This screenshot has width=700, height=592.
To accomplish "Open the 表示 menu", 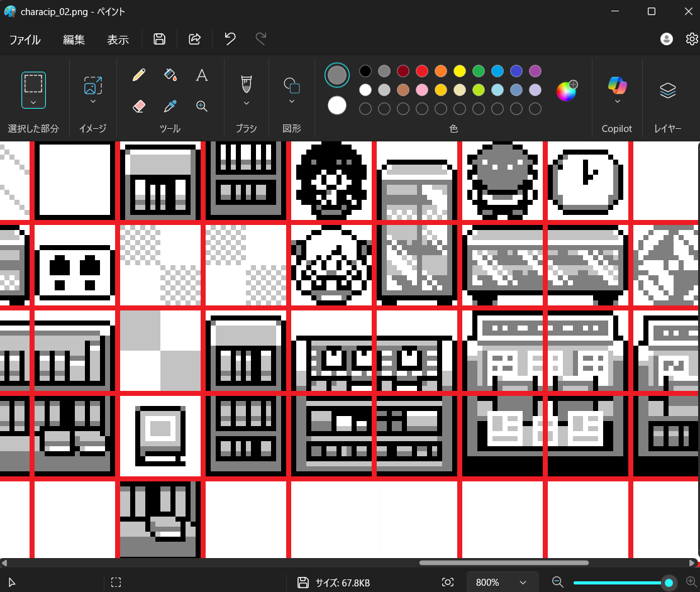I will tap(118, 40).
